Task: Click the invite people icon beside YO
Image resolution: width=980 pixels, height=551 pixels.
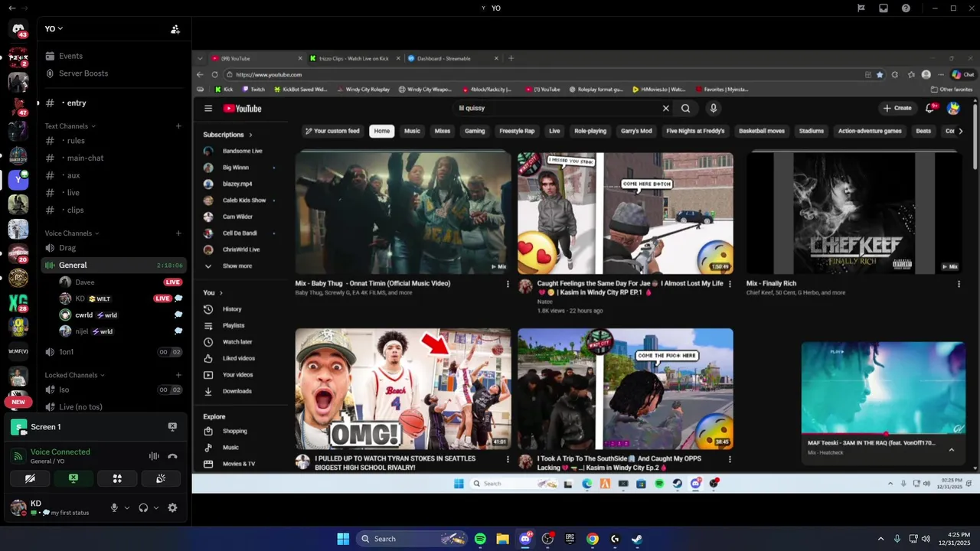Action: pyautogui.click(x=175, y=29)
